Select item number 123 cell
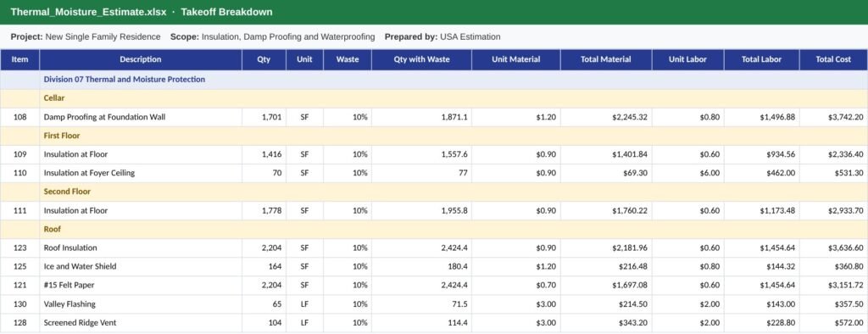Screen dimensions: 868x334 coord(20,248)
